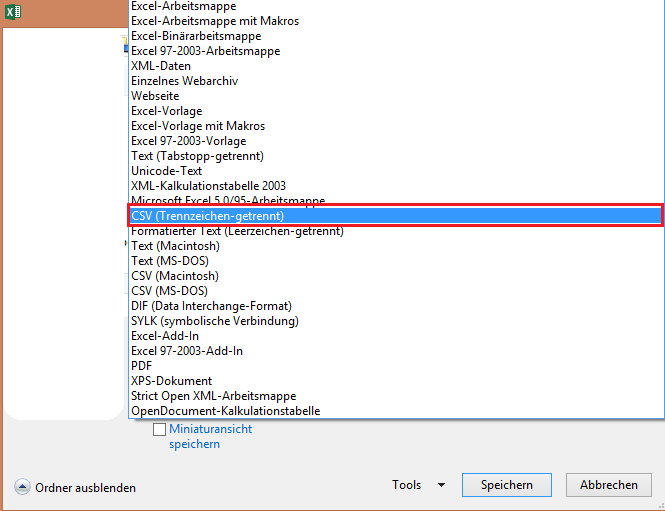The height and width of the screenshot is (511, 665).
Task: Select Excel-Vorlage mit Makros
Action: tap(396, 126)
